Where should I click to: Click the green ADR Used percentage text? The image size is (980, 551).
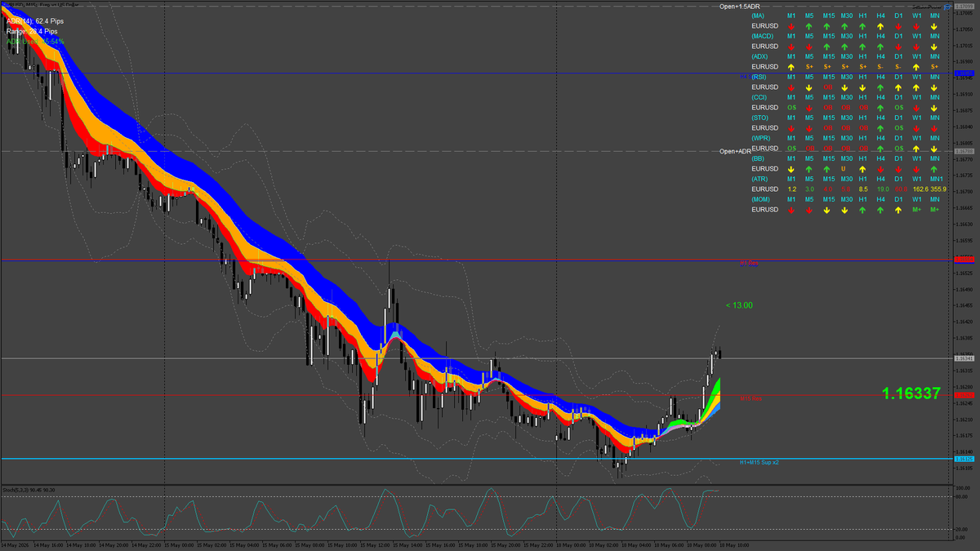click(x=35, y=41)
